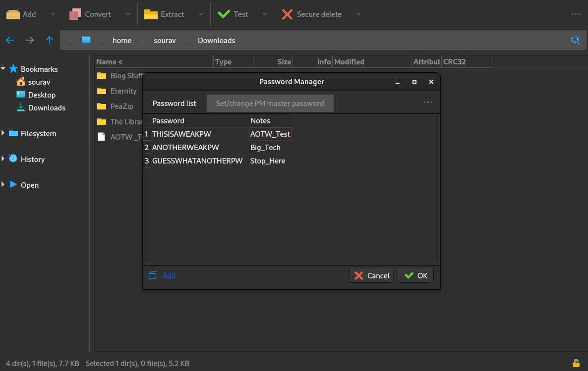Navigate back with the left arrow
The image size is (588, 371).
[x=10, y=41]
